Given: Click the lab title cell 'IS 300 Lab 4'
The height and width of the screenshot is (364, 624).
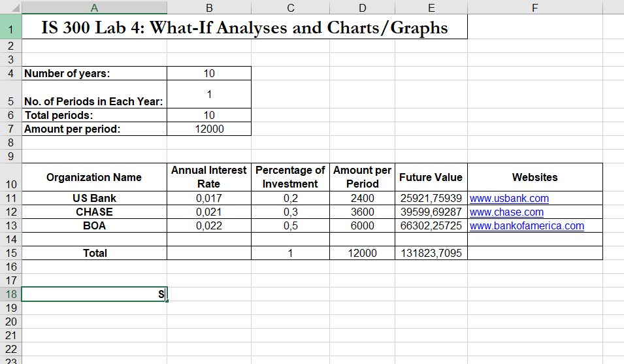Looking at the screenshot, I should click(x=244, y=27).
